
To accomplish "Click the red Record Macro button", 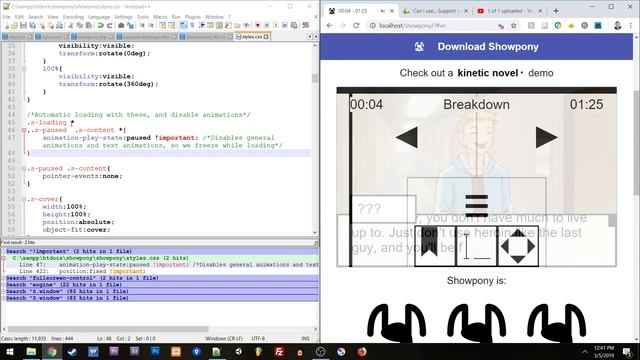I will [258, 25].
